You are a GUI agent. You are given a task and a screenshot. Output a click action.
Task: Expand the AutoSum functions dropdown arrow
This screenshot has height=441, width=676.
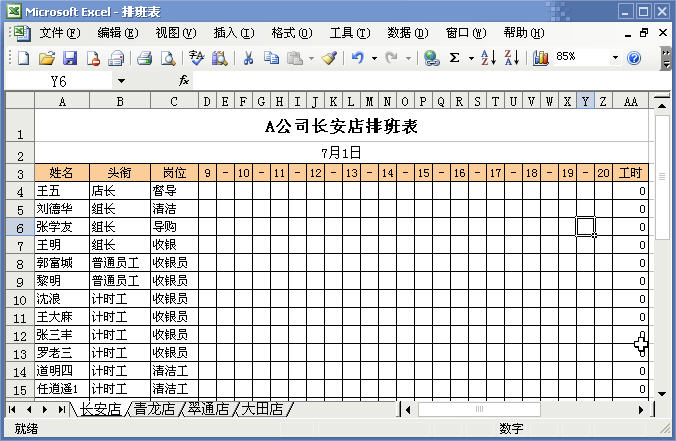click(x=471, y=58)
